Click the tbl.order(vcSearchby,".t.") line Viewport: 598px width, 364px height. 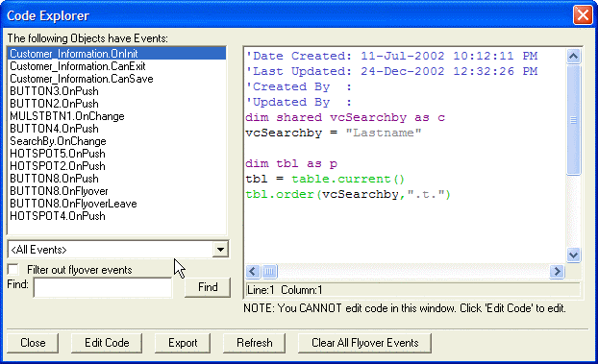[x=348, y=194]
